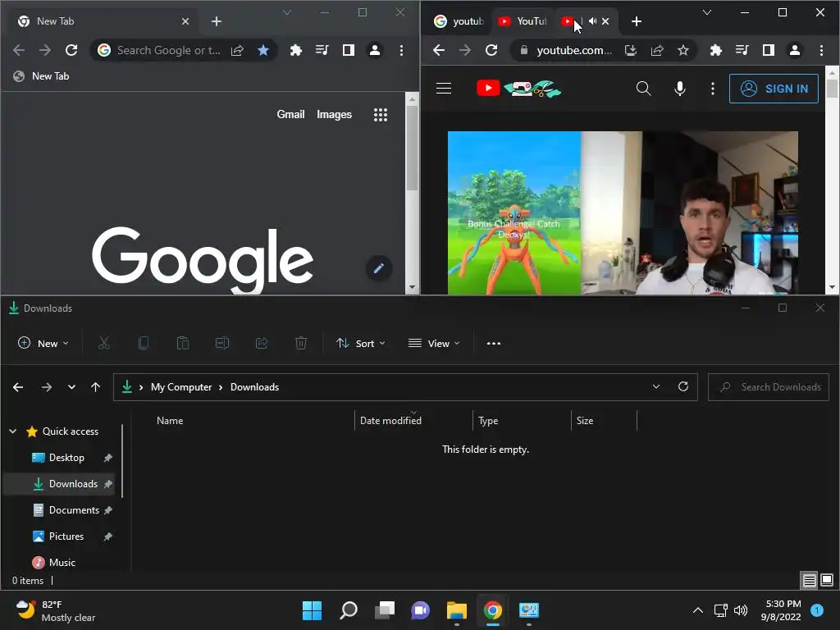Go up one folder level in Explorer
Viewport: 840px width, 630px height.
coord(95,387)
